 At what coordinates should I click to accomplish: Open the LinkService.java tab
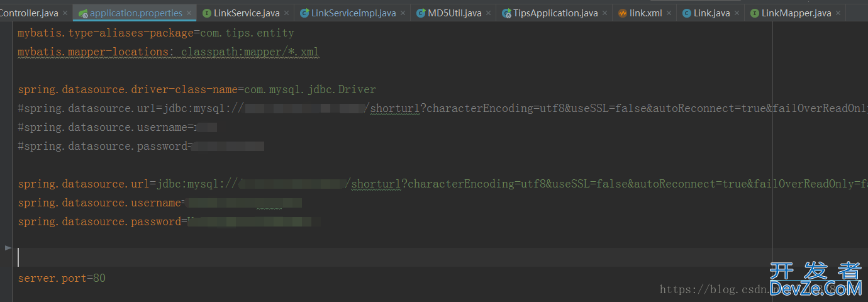[247, 13]
